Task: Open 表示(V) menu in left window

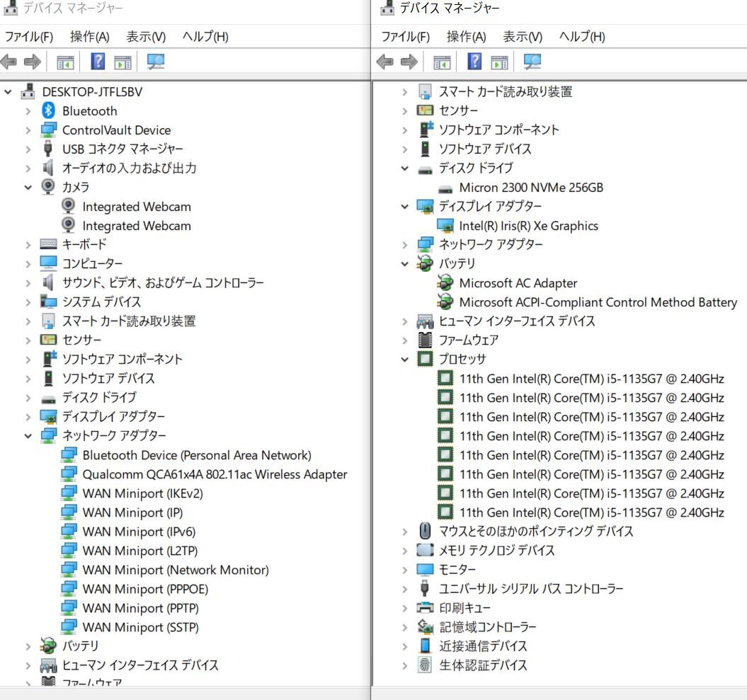Action: tap(146, 37)
